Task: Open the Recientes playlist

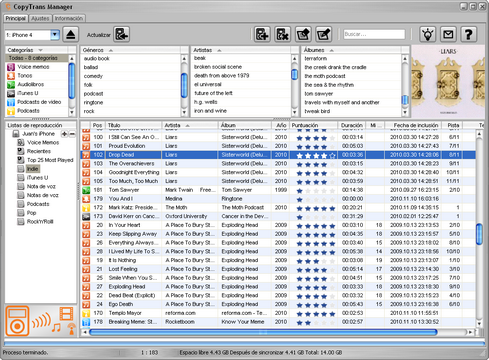Action: (39, 151)
